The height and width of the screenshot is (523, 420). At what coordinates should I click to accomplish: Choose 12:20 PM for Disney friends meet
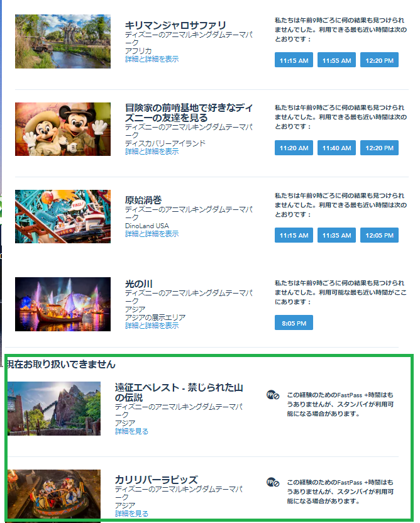tap(379, 148)
